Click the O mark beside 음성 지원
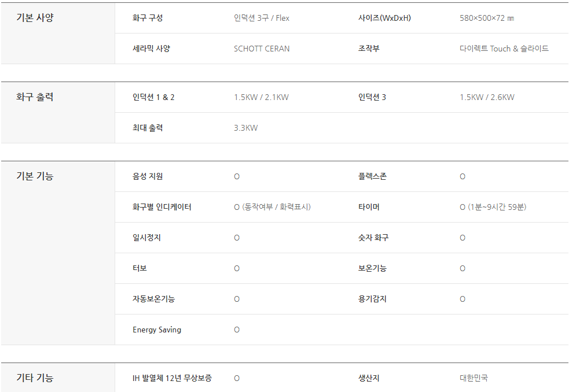Screen dimensions: 569x392 (237, 176)
